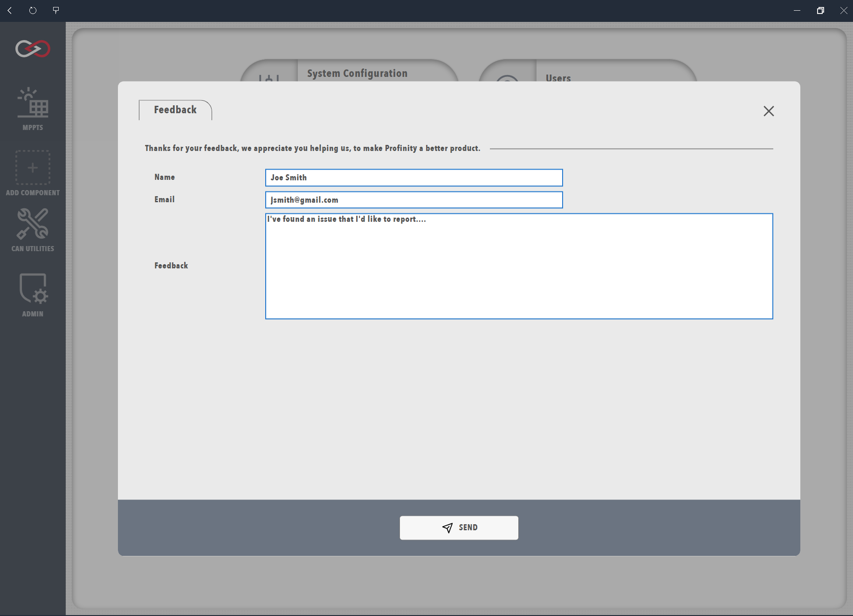Click the refresh icon in title bar

click(33, 10)
